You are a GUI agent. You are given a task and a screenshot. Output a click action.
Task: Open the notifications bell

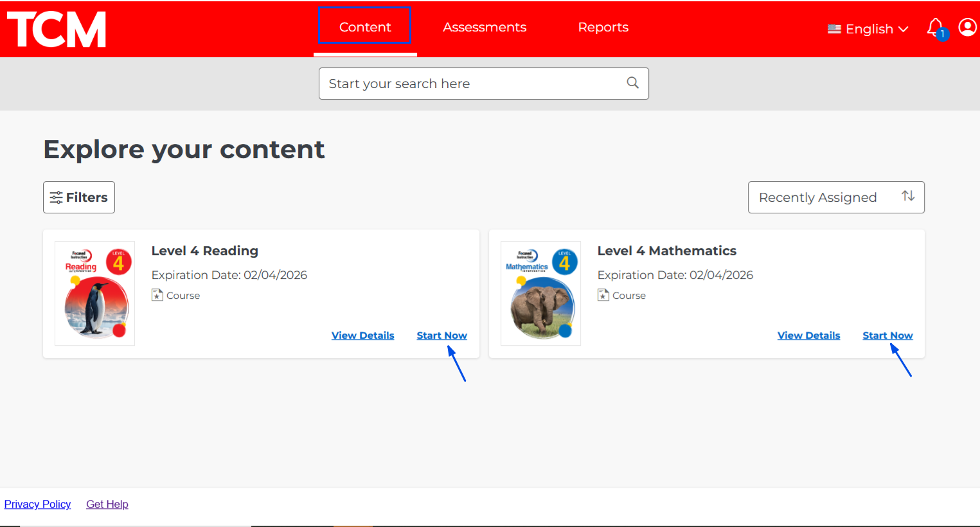click(935, 28)
